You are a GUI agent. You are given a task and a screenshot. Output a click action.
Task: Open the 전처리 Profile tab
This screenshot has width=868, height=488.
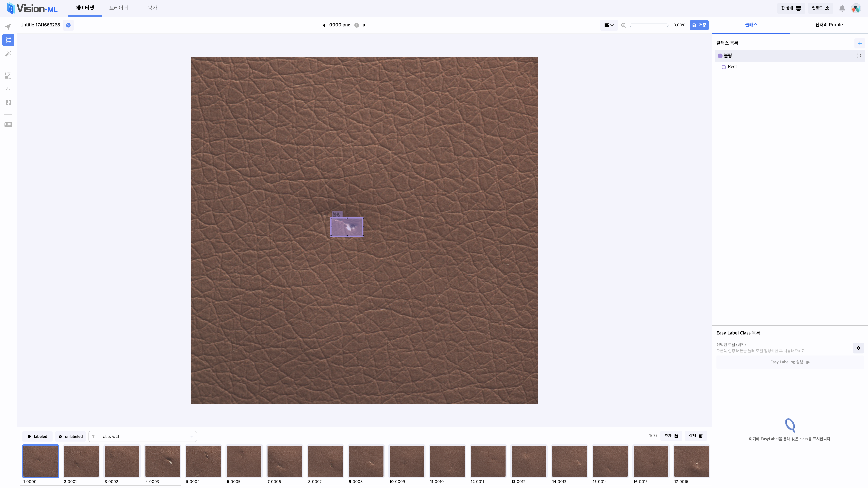click(x=829, y=25)
